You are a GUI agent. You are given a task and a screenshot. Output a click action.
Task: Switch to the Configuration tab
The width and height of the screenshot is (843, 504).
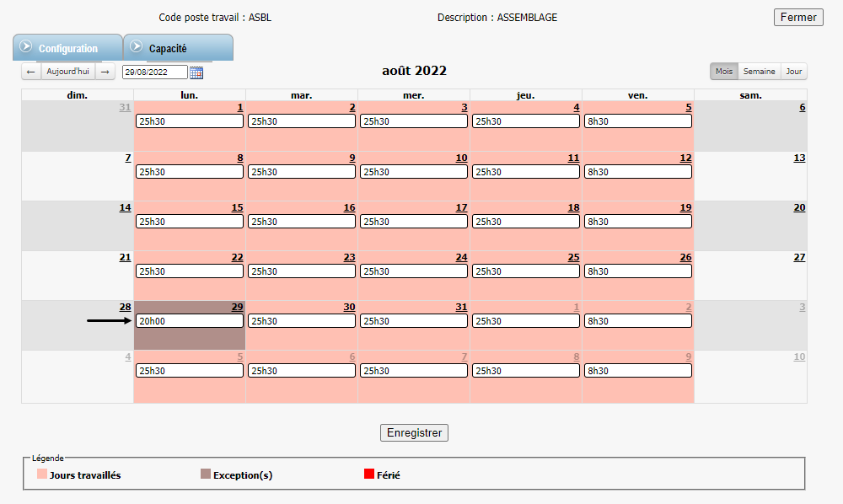click(x=68, y=48)
